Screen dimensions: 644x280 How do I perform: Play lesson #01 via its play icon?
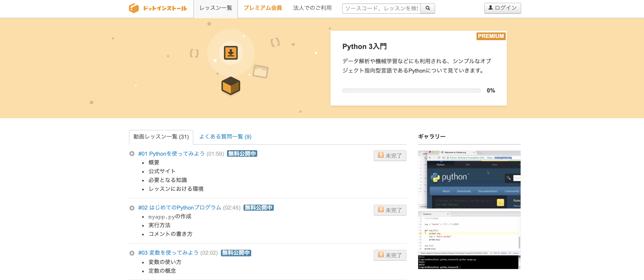pos(132,154)
